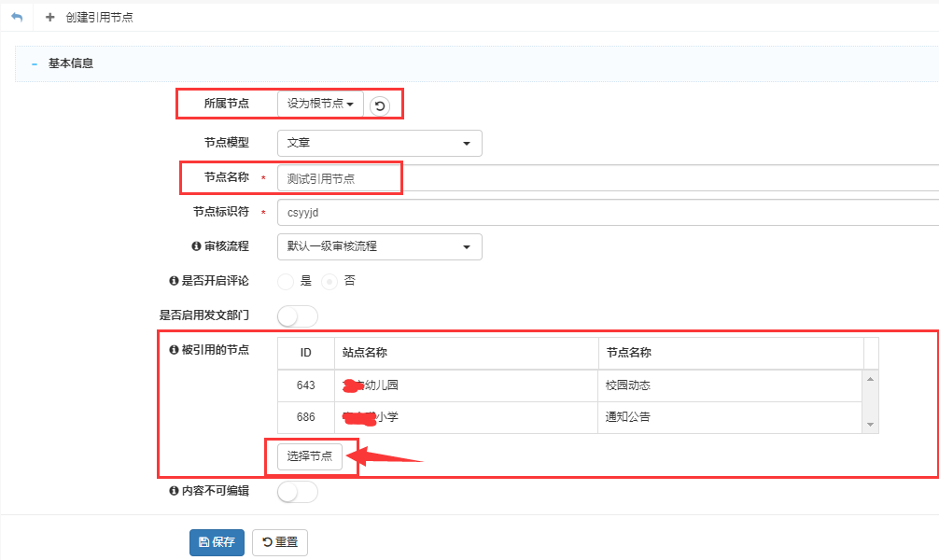Click the table's scrollbar down arrow
939x560 pixels.
pyautogui.click(x=871, y=426)
